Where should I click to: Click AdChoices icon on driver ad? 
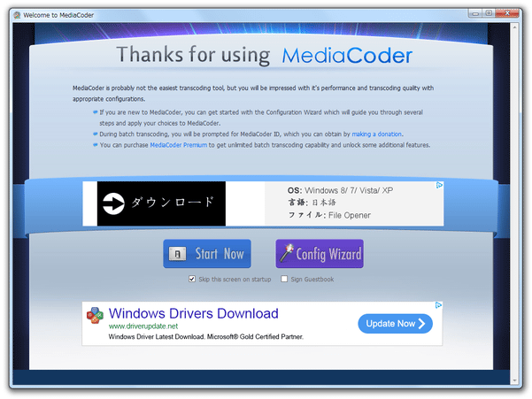pos(438,305)
